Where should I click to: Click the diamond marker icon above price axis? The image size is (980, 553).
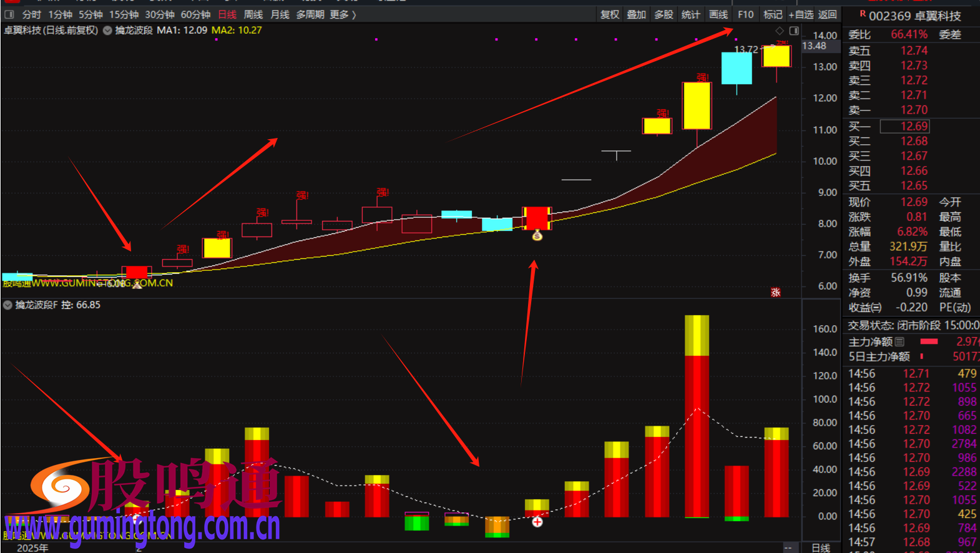[x=779, y=31]
